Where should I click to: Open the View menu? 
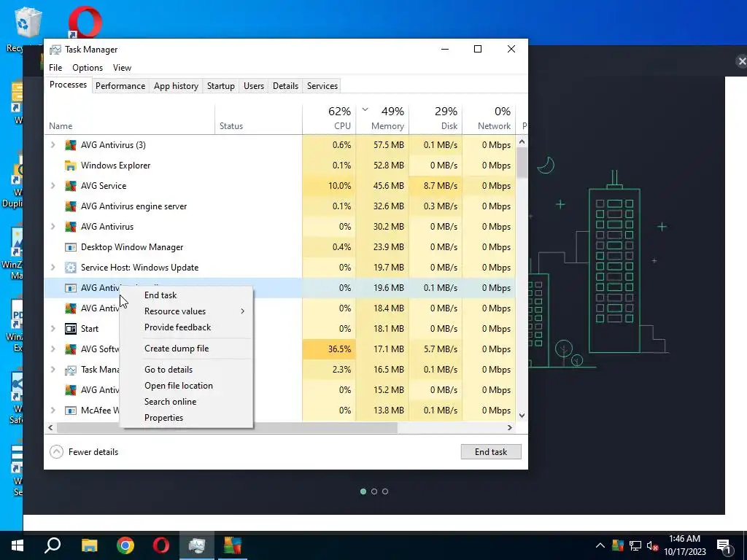(x=122, y=68)
